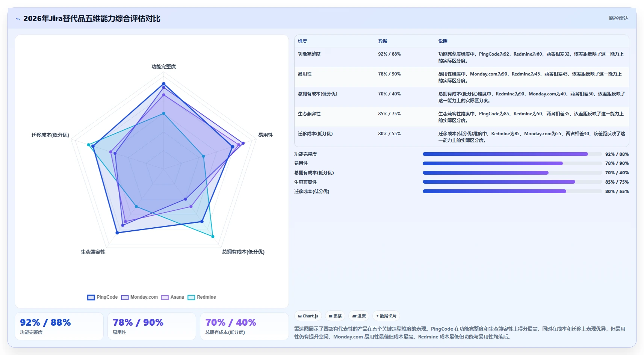Click the 路径雷达 label
Image resolution: width=644 pixels, height=355 pixels.
click(618, 18)
